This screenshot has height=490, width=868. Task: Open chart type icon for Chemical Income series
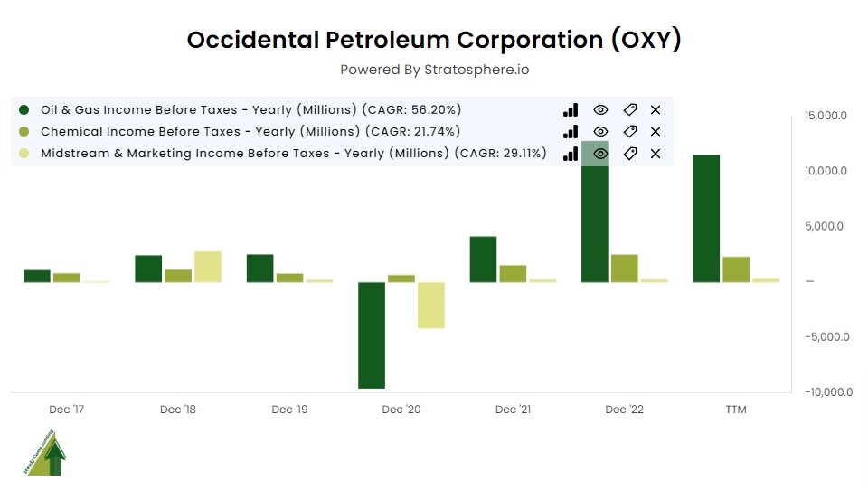571,132
